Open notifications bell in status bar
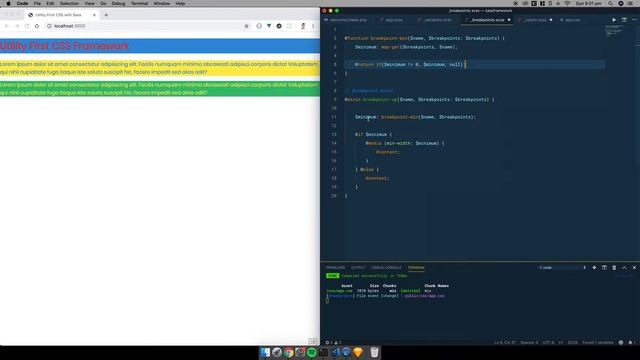 pyautogui.click(x=631, y=342)
